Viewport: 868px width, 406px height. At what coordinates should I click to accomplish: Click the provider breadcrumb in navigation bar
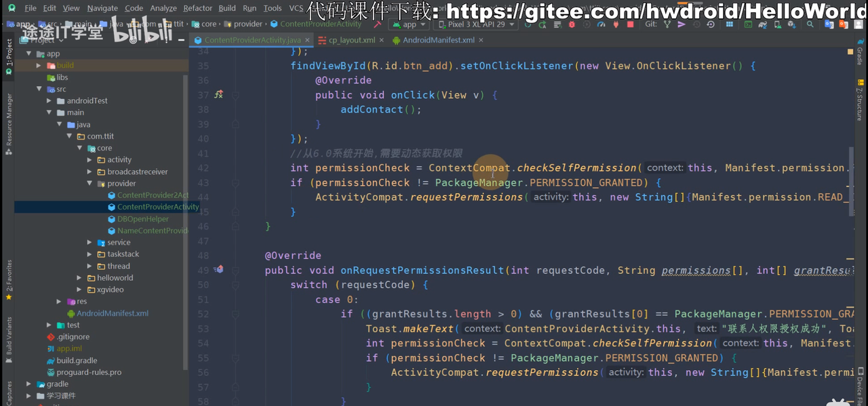pos(248,24)
